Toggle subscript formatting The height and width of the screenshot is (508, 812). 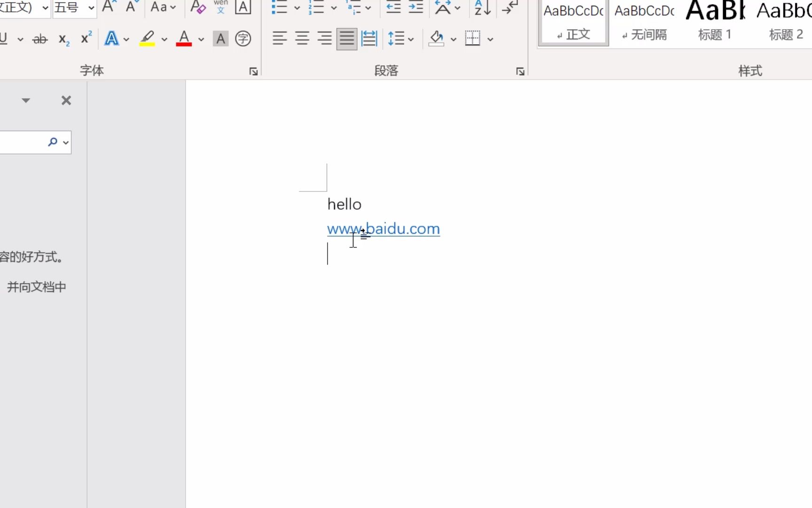[64, 39]
